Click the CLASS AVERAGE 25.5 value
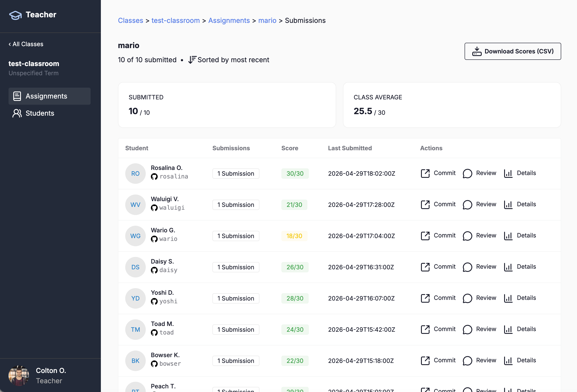Viewport: 577px width, 392px height. click(x=363, y=111)
